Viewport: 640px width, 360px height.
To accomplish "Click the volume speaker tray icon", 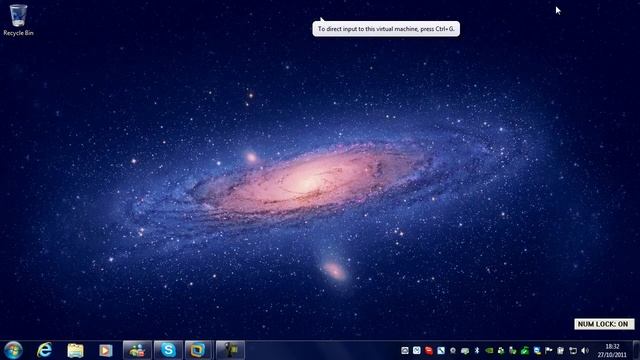I will pos(585,351).
